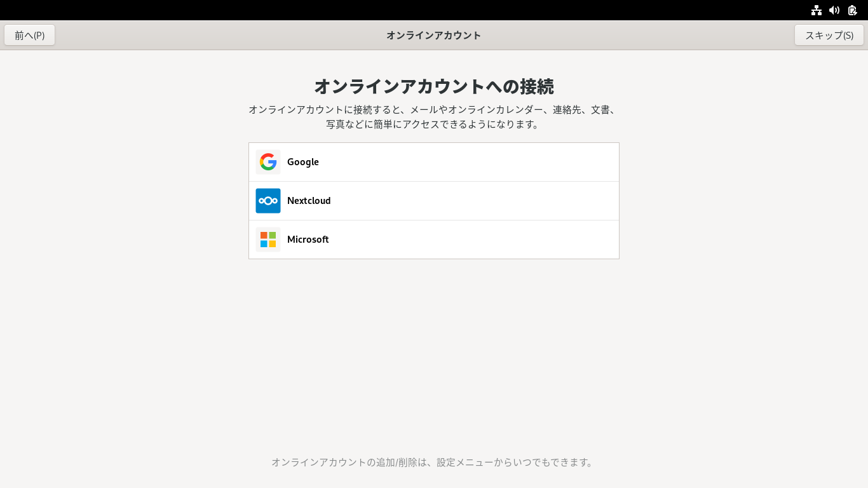Image resolution: width=868 pixels, height=488 pixels.
Task: Open the battery indicator icon in top bar
Action: (853, 10)
